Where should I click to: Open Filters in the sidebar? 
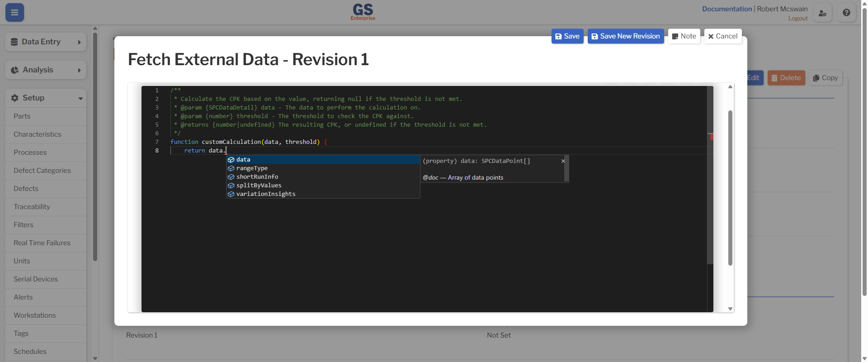coord(46,225)
